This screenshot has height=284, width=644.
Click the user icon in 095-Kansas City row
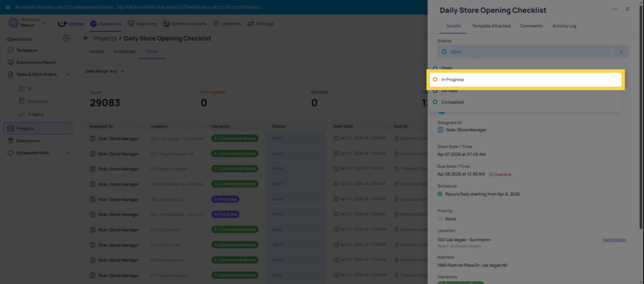93,200
